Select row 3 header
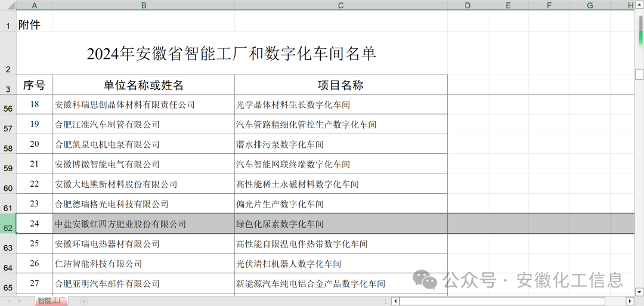Viewport: 644px width, 306px height. point(8,85)
